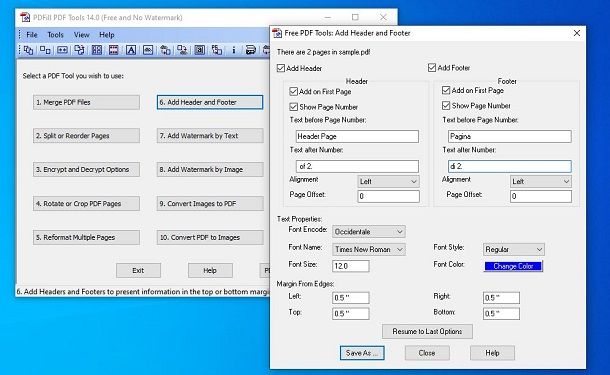610x375 pixels.
Task: Click the Left margin field
Action: pyautogui.click(x=351, y=298)
